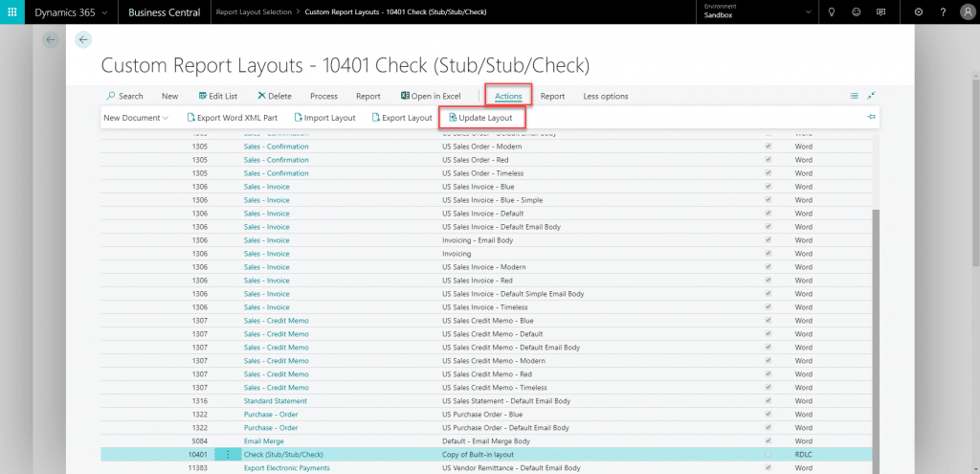
Task: Toggle checkbox on the Email Merge row
Action: (768, 440)
